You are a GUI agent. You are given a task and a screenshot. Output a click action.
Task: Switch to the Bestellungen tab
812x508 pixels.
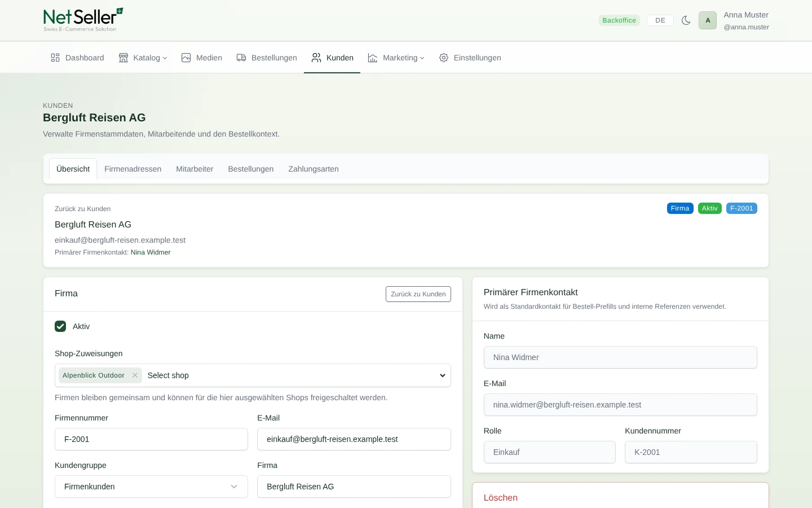(x=251, y=169)
